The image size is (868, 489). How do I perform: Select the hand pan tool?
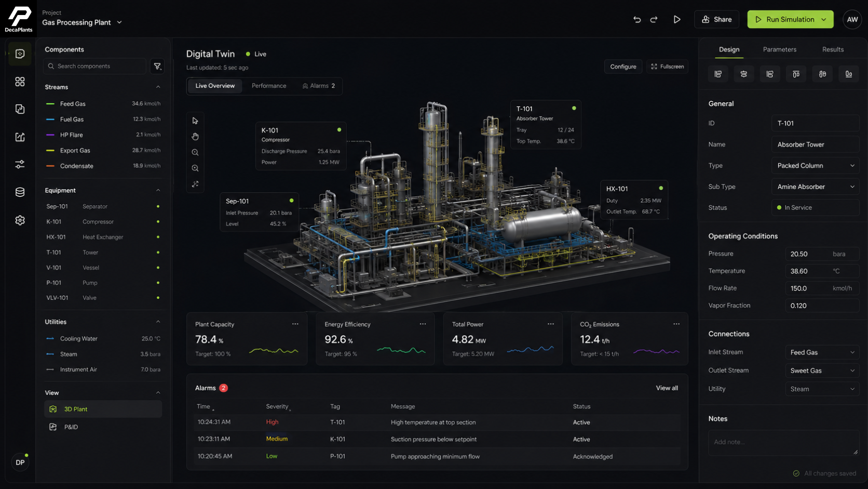(x=195, y=137)
